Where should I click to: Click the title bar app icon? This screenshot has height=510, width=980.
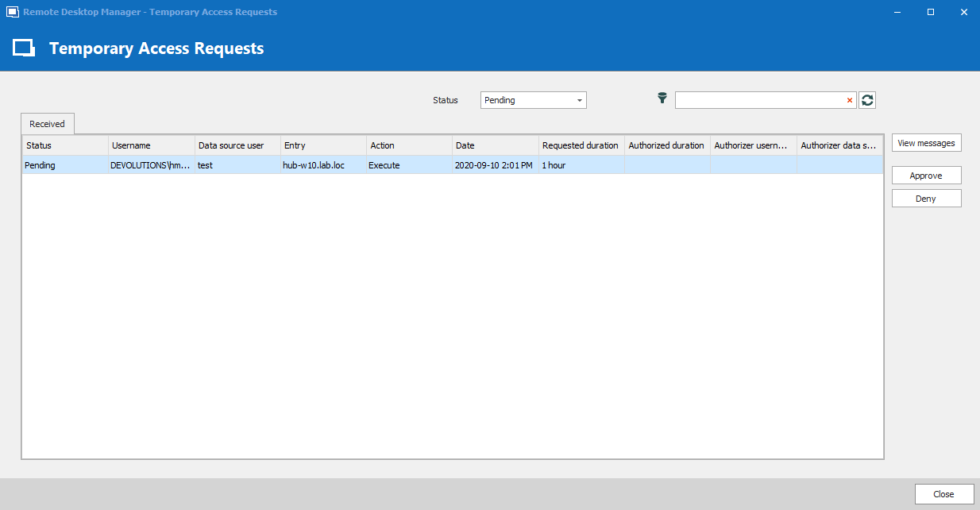12,12
